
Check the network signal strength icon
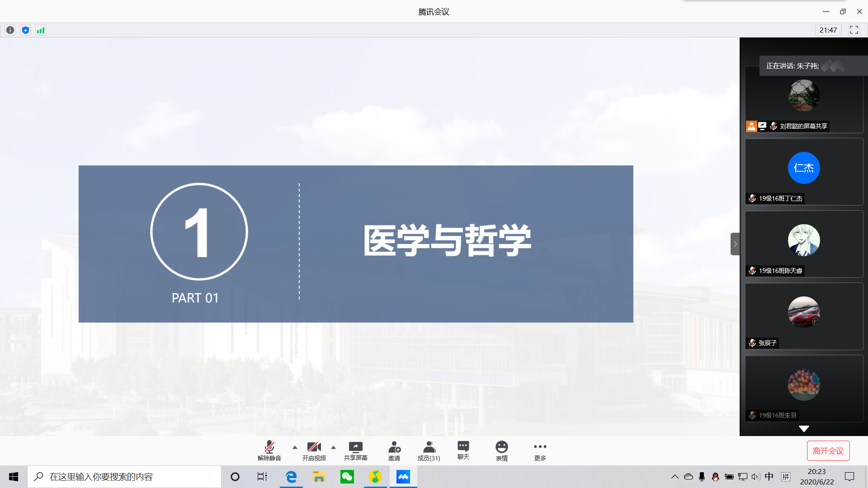[41, 30]
